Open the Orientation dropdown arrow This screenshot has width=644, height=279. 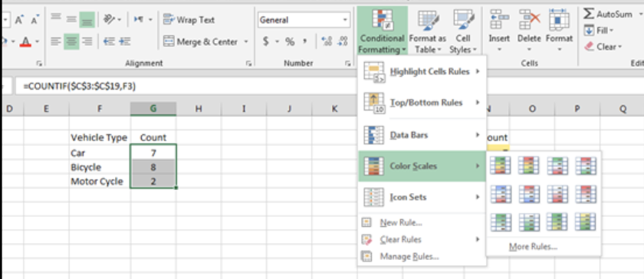tap(119, 20)
